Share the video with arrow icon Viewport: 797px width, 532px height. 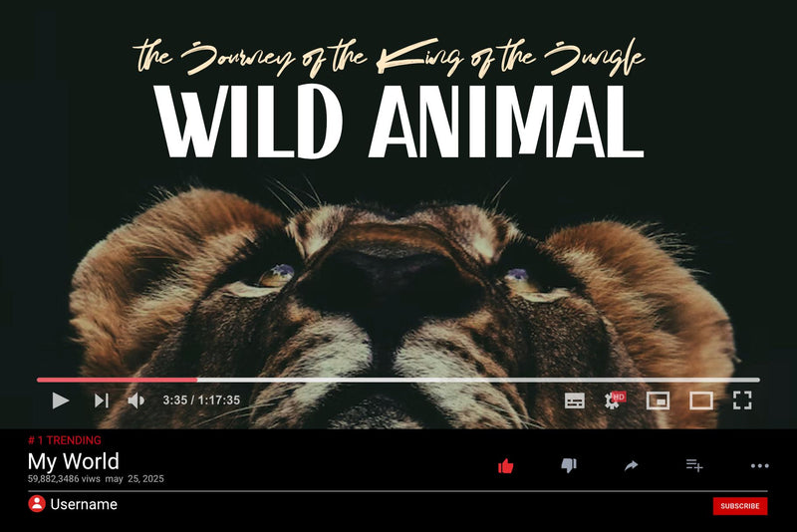point(631,465)
